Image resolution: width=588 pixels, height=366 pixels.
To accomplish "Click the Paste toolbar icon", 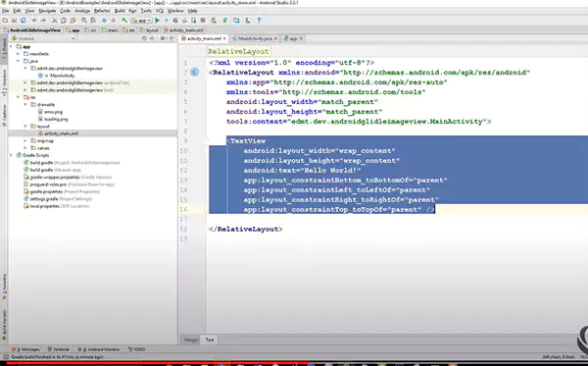I will tap(73, 21).
